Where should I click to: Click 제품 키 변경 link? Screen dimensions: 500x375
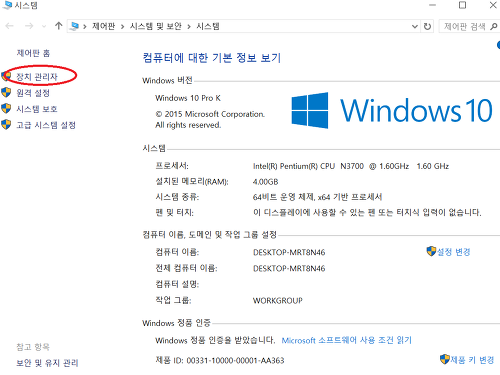pyautogui.click(x=472, y=360)
